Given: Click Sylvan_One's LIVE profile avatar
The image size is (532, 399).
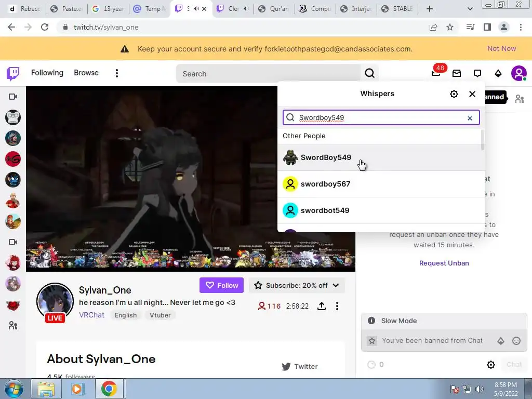Looking at the screenshot, I should tap(55, 302).
